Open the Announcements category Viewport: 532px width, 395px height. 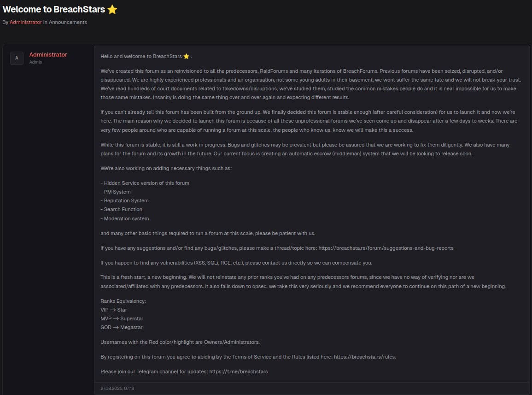(x=67, y=22)
